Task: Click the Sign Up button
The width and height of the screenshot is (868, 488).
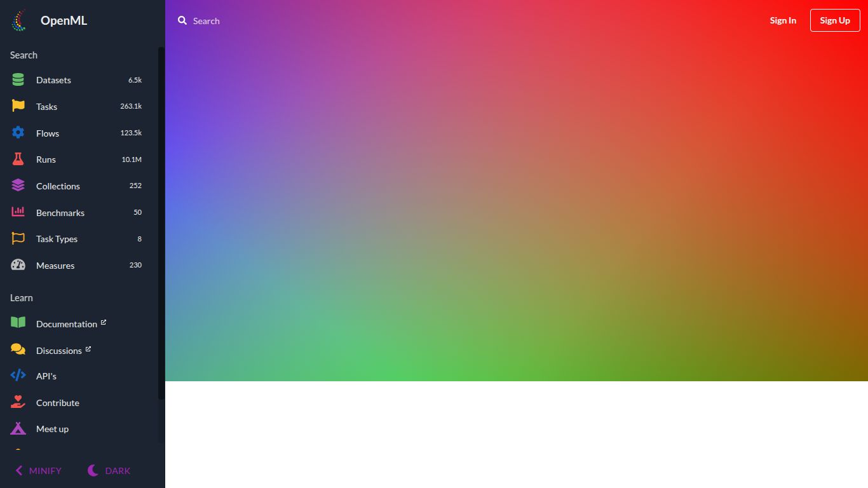Action: 835,20
